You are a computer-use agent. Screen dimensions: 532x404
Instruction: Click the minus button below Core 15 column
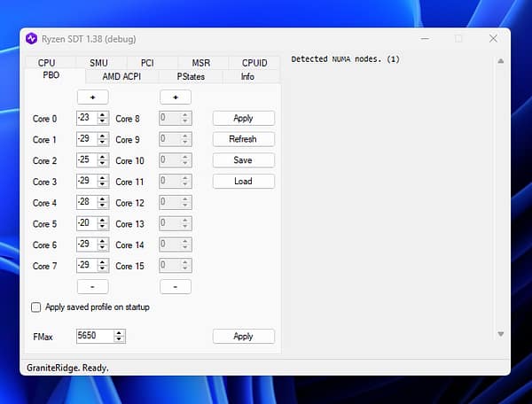pyautogui.click(x=175, y=286)
